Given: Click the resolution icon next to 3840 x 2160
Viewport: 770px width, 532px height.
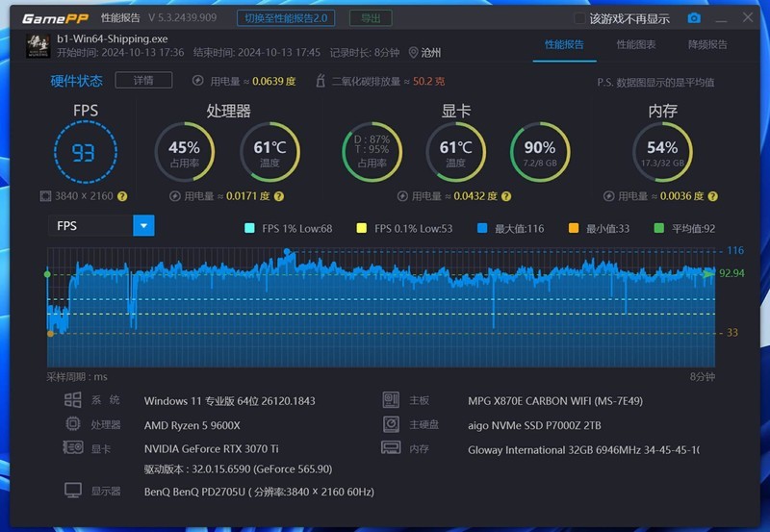Looking at the screenshot, I should point(45,196).
